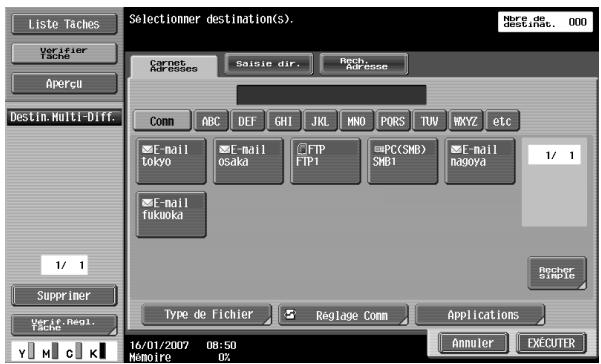The image size is (601, 364).
Task: Open the Type de Fichier options
Action: [207, 315]
